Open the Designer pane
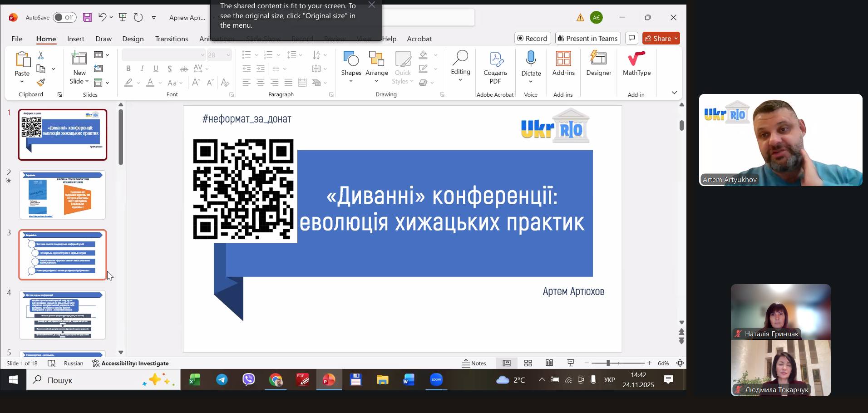 point(598,64)
